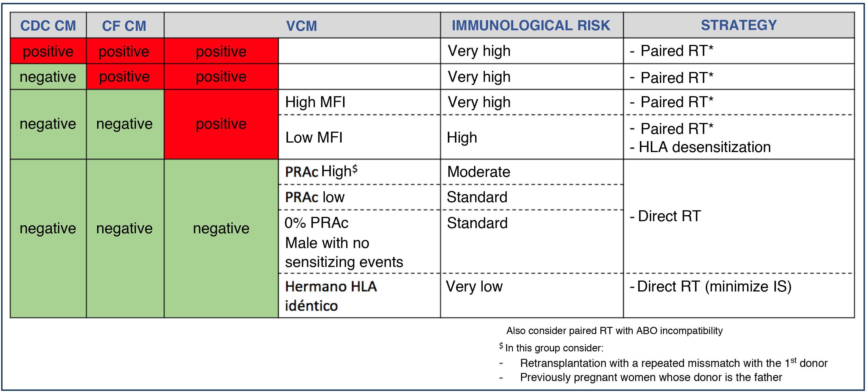Click the 0% PRAc male cell
Viewport: 868px width, 392px height.
344,242
